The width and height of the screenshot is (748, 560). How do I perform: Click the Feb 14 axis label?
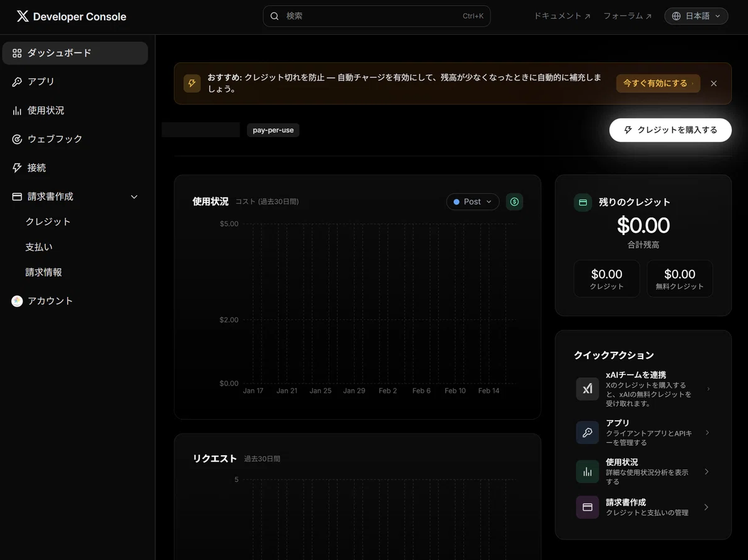[x=489, y=391]
